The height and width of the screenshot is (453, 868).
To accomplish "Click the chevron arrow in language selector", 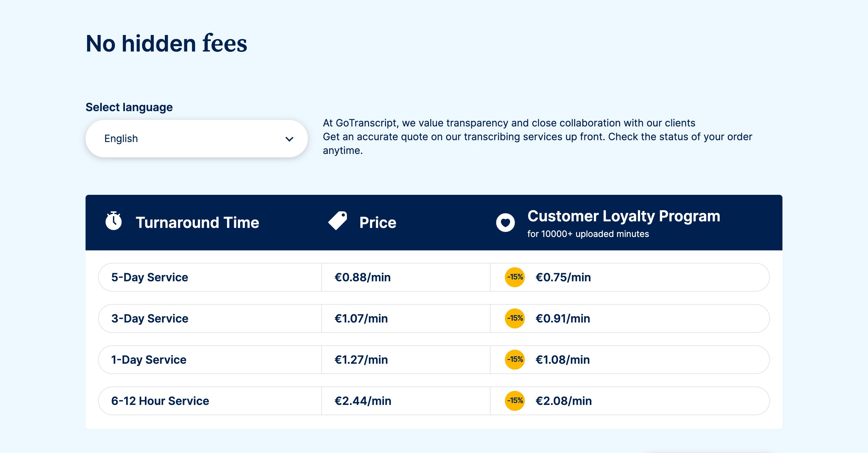I will (289, 139).
